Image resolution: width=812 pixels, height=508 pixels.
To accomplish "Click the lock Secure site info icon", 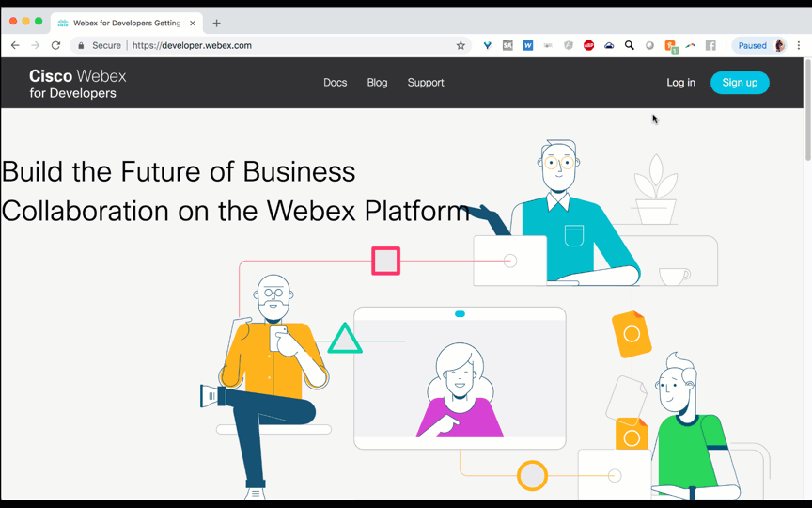I will (81, 45).
